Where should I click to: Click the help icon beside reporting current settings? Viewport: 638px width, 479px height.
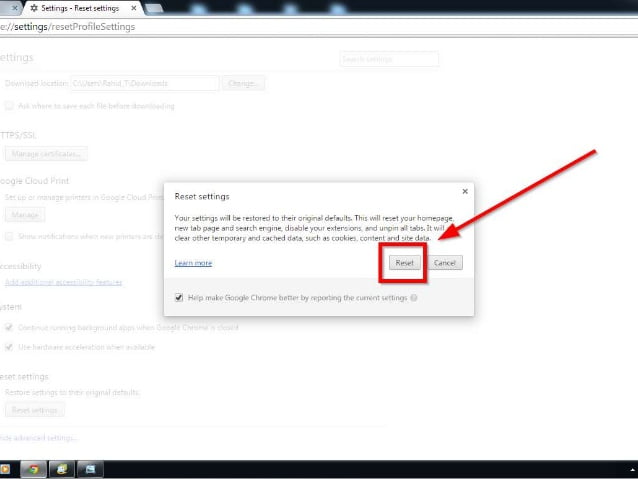[x=414, y=297]
